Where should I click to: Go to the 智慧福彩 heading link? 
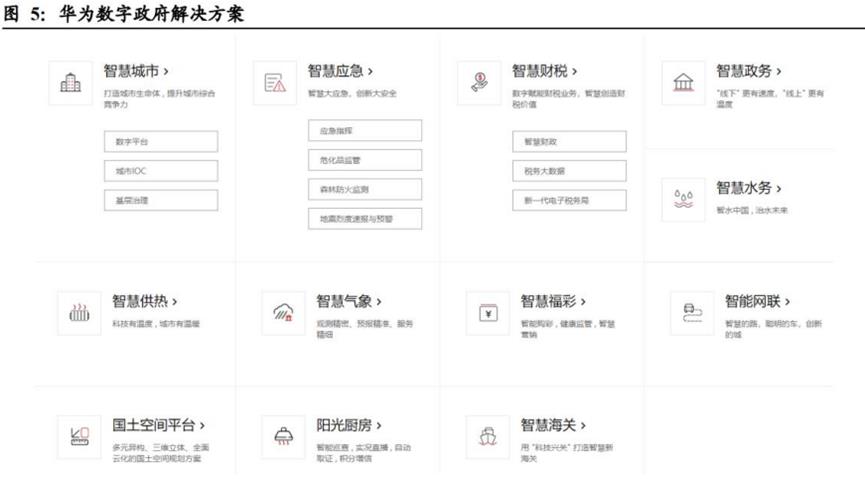coord(553,301)
